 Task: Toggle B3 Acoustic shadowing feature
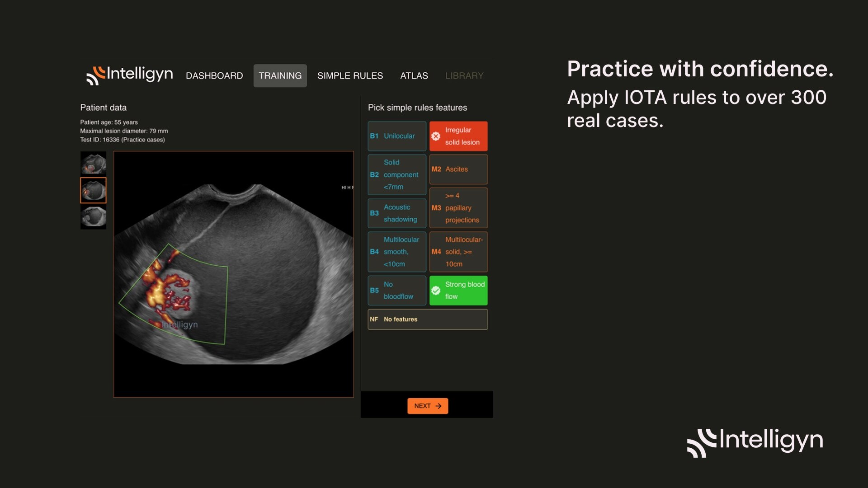point(396,213)
